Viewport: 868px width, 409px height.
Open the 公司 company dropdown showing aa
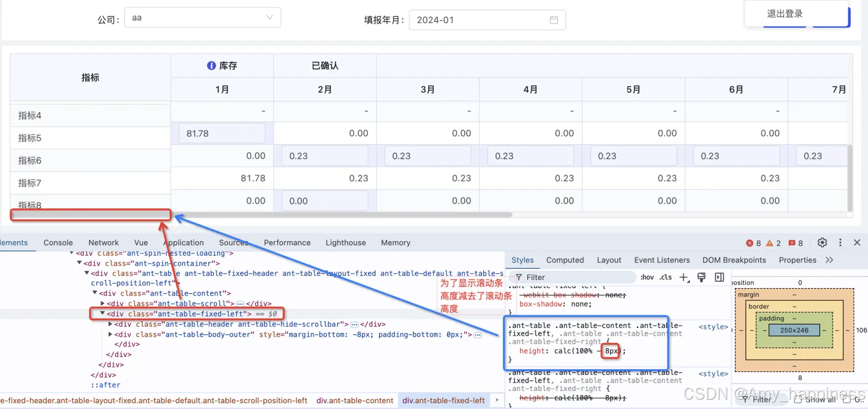pos(203,17)
